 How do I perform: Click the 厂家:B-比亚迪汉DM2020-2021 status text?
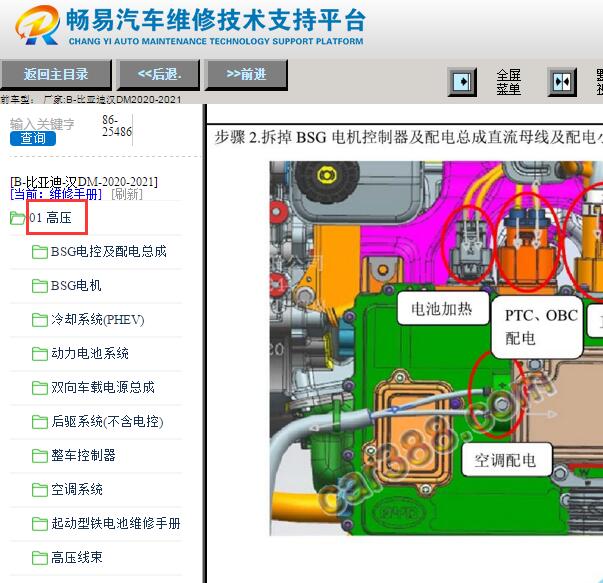(x=112, y=100)
